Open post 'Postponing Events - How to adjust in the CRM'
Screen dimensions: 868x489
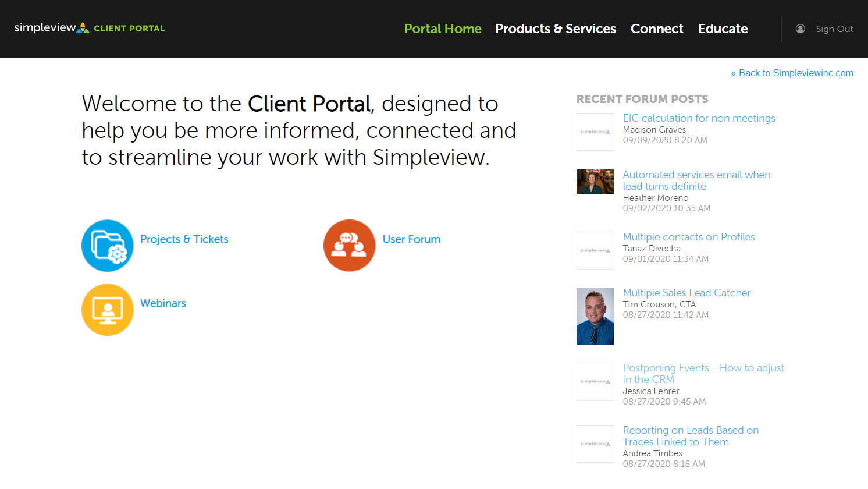click(x=703, y=374)
